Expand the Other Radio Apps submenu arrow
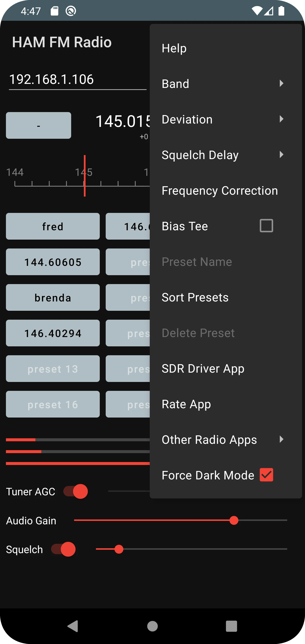The image size is (305, 644). coord(281,439)
